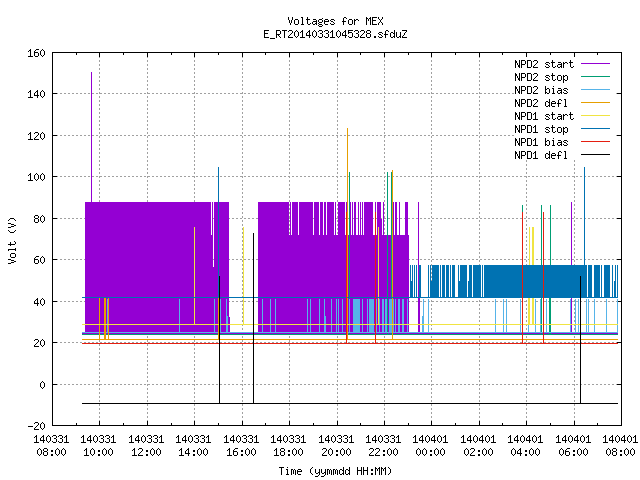Click the 140331 12:00 x-axis tick label
The width and height of the screenshot is (640, 480).
tap(146, 446)
